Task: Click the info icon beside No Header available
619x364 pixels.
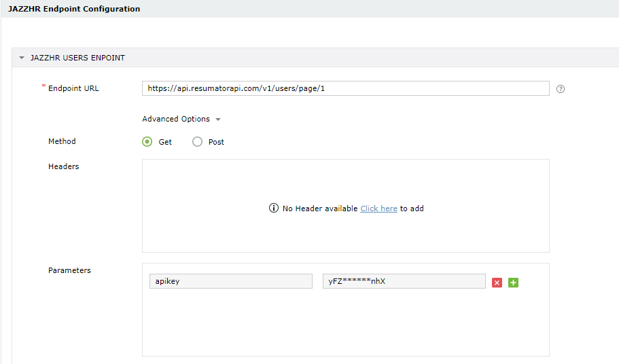Action: [x=274, y=208]
